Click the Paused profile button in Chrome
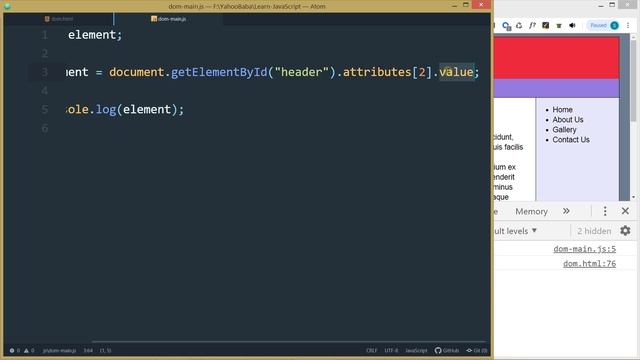The image size is (640, 360). pyautogui.click(x=604, y=25)
